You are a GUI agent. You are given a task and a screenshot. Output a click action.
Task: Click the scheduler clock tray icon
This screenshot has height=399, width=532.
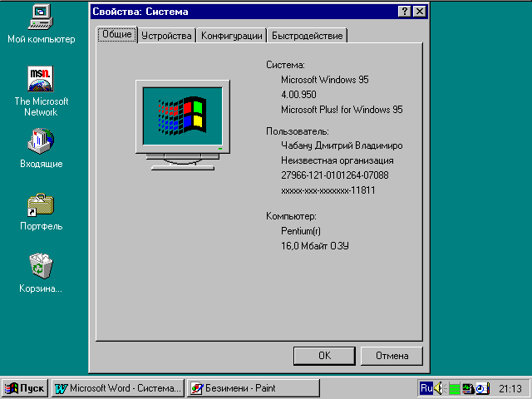pyautogui.click(x=482, y=388)
